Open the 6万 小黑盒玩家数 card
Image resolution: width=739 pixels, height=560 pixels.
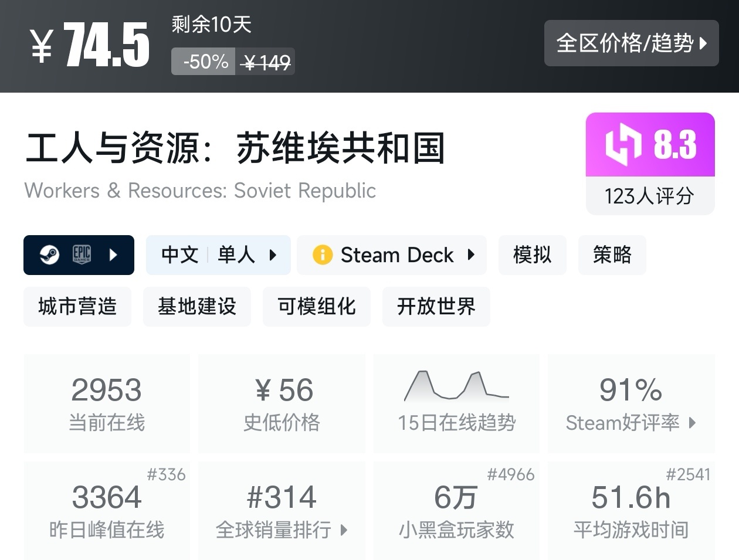click(457, 511)
